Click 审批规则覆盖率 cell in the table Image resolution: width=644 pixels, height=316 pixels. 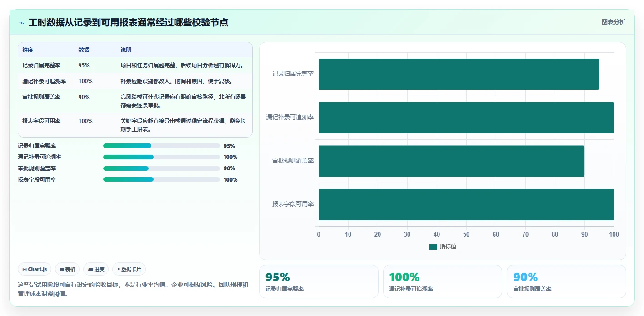[41, 97]
